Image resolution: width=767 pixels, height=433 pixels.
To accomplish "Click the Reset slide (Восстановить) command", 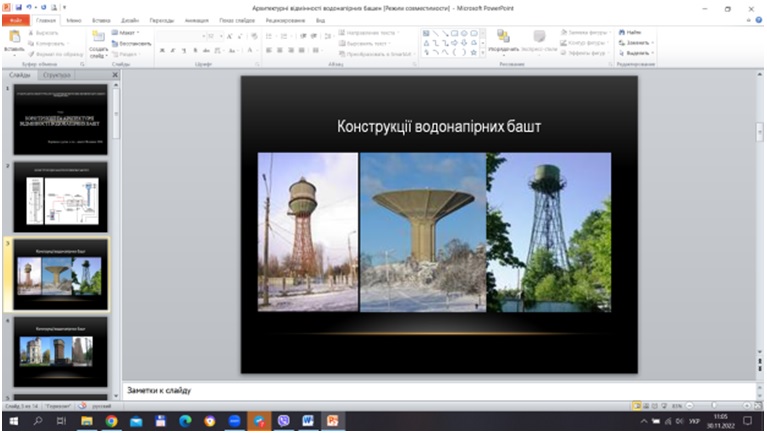I will click(131, 44).
